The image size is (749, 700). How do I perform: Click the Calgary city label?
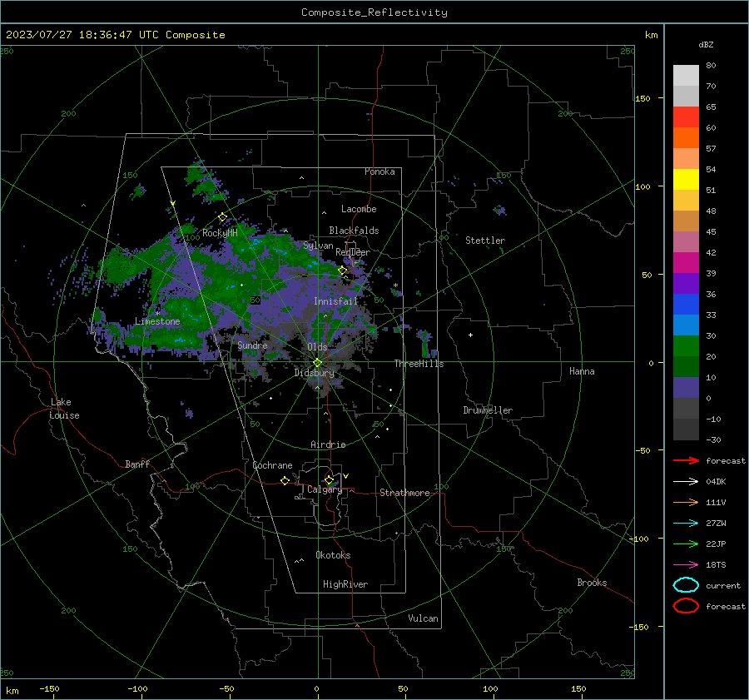325,489
